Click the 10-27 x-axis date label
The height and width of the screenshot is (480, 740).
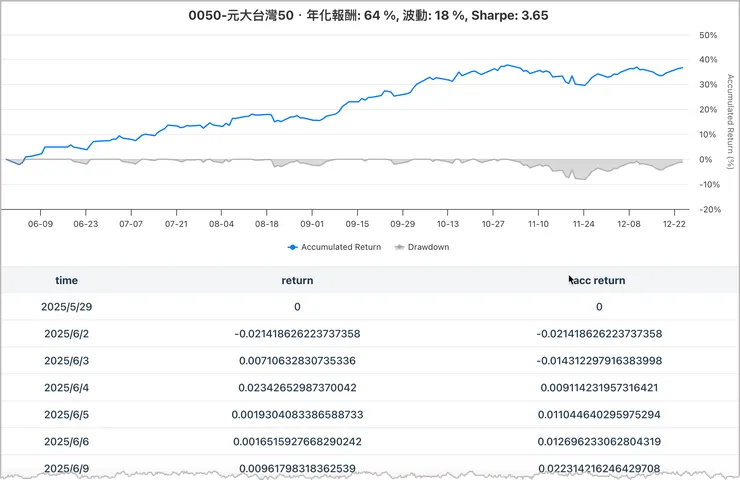[x=493, y=224]
